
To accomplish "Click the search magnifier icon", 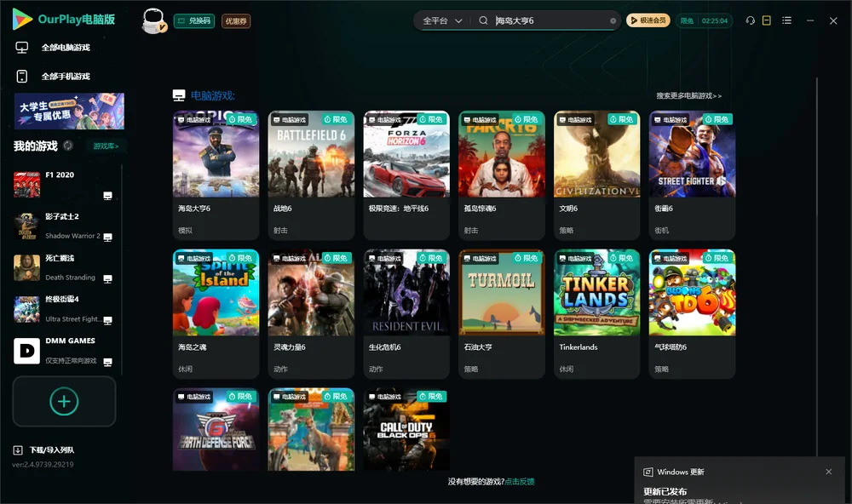I will [x=483, y=20].
